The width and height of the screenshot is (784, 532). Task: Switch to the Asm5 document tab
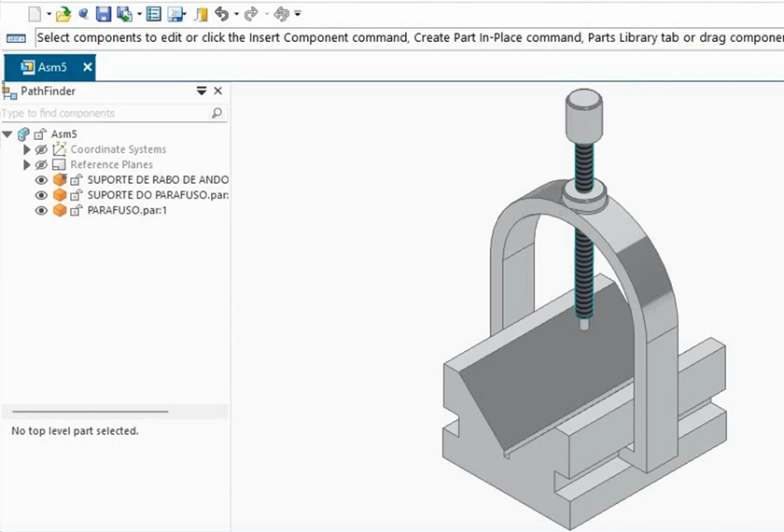(50, 67)
